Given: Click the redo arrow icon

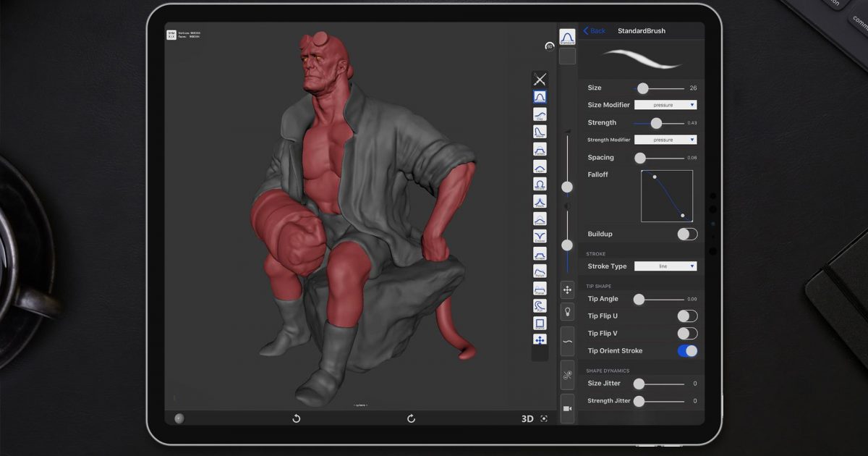Looking at the screenshot, I should point(411,418).
